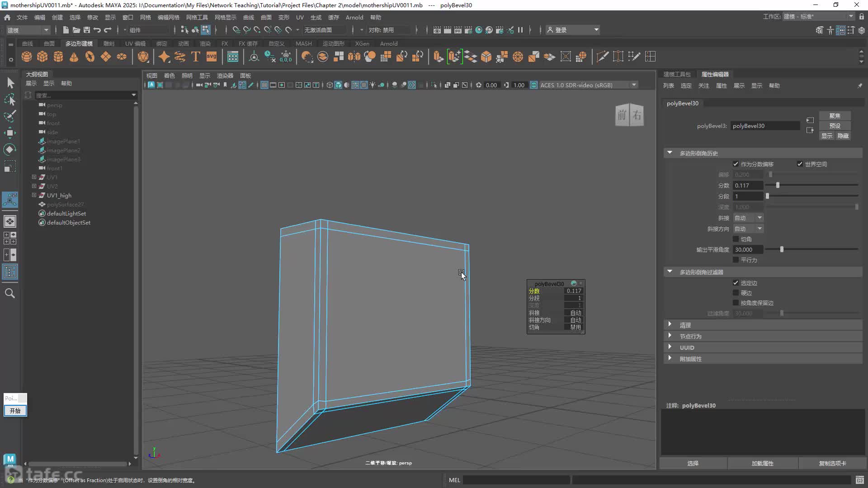The height and width of the screenshot is (488, 868).
Task: Click the 复制选项卡 button
Action: point(832,463)
